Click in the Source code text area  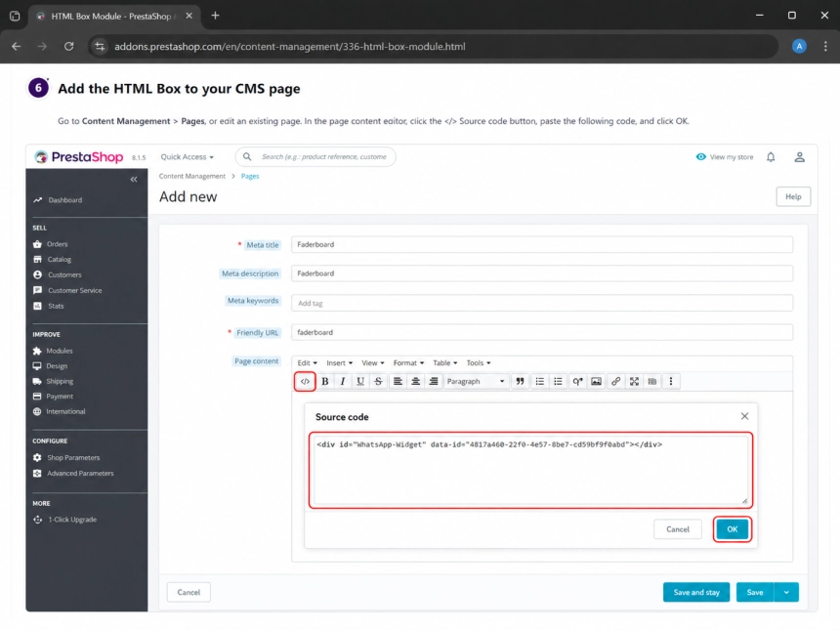point(530,471)
